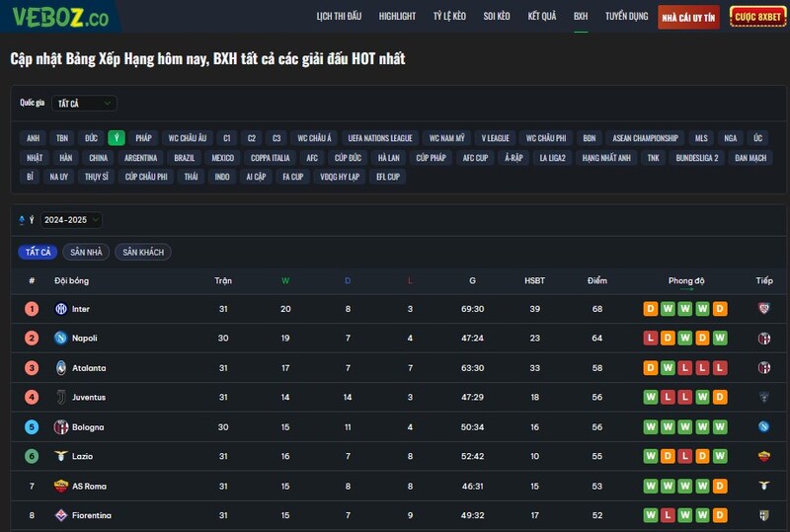Viewport: 790px width, 532px height.
Task: Click Fiorentina team name in table
Action: pos(91,516)
